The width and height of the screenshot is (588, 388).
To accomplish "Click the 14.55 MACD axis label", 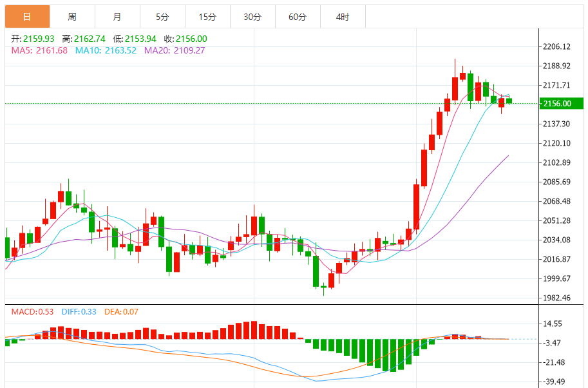I will [x=553, y=324].
